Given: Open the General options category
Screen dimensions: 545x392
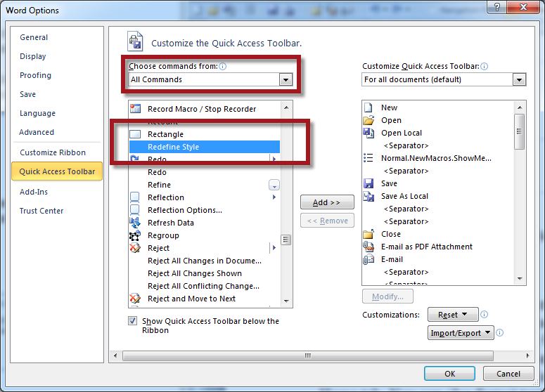Looking at the screenshot, I should 34,37.
